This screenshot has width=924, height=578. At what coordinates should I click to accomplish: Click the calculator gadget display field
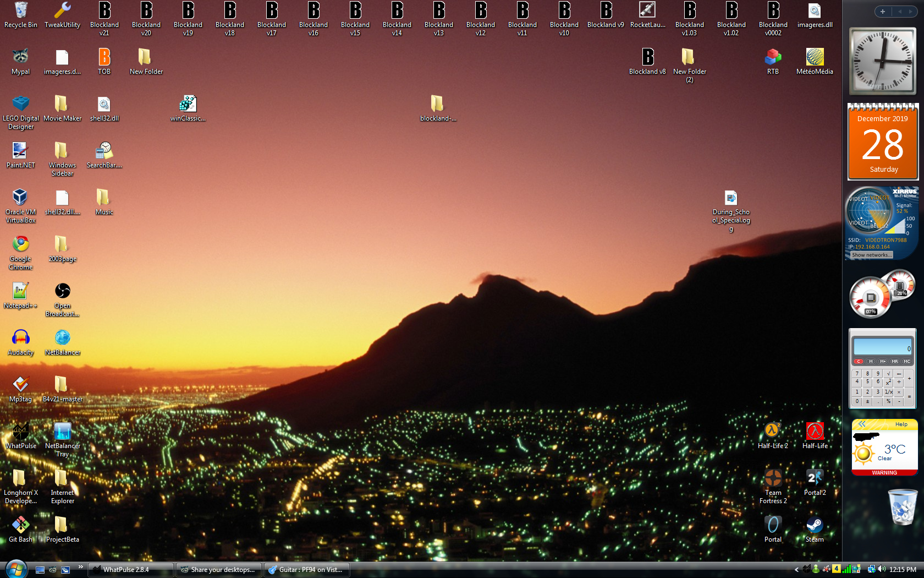(882, 347)
